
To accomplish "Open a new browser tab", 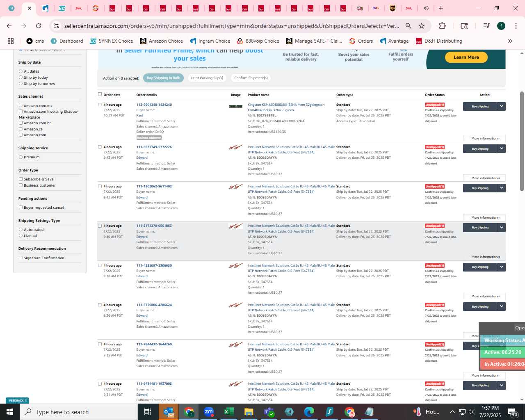I will pyautogui.click(x=441, y=8).
